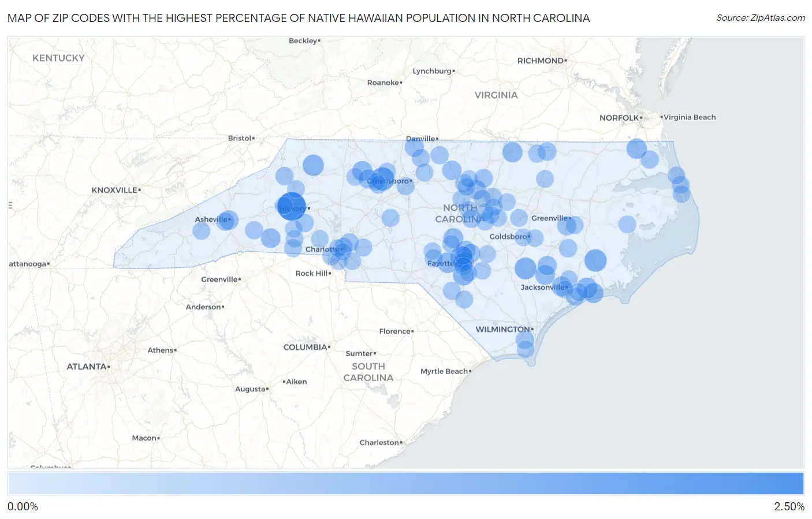This screenshot has height=519, width=812.
Task: Click the Florence city label
Action: point(395,331)
